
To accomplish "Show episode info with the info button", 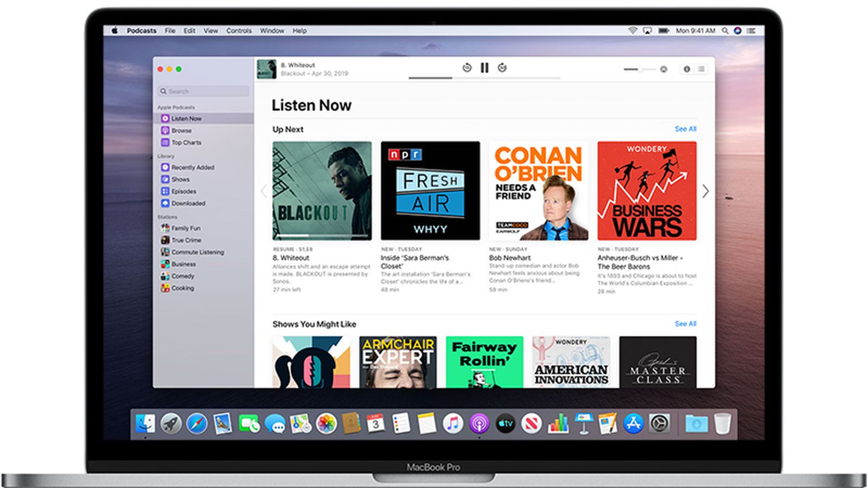I will [687, 69].
